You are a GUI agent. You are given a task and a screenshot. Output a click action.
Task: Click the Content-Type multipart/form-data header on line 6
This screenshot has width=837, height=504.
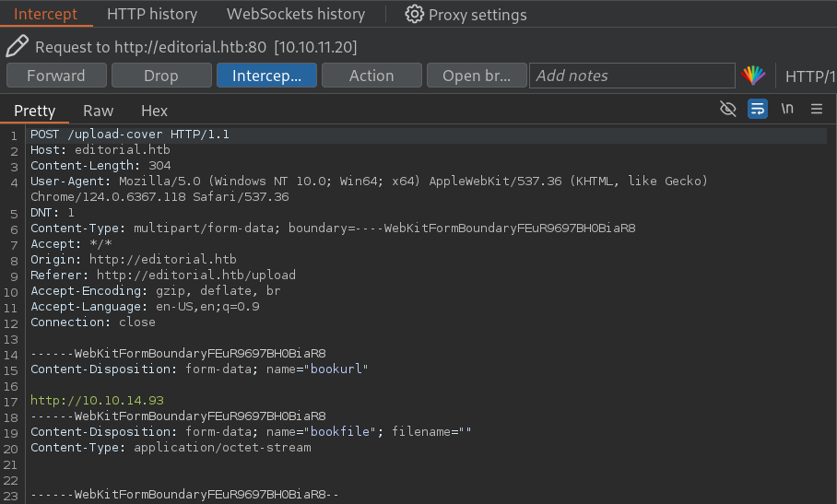tap(333, 229)
